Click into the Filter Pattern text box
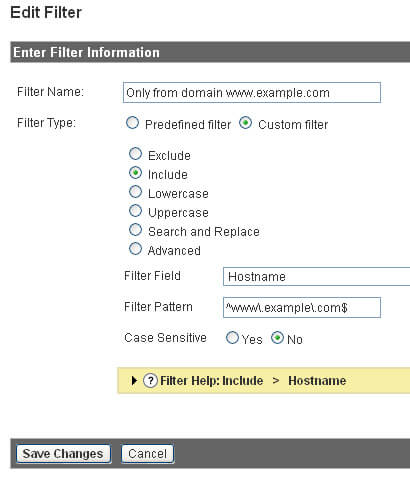Viewport: 410px width, 481px height. coord(302,307)
